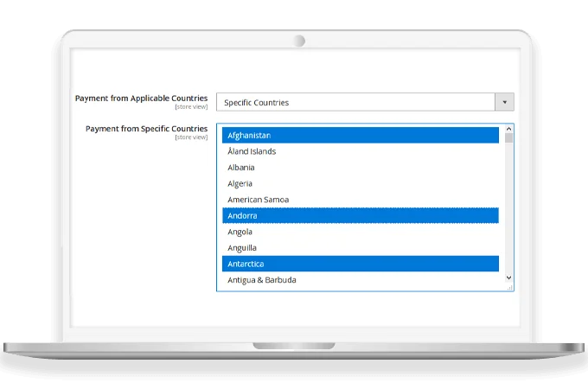
Task: Click the Payment from Specific Countries label
Action: click(x=146, y=129)
